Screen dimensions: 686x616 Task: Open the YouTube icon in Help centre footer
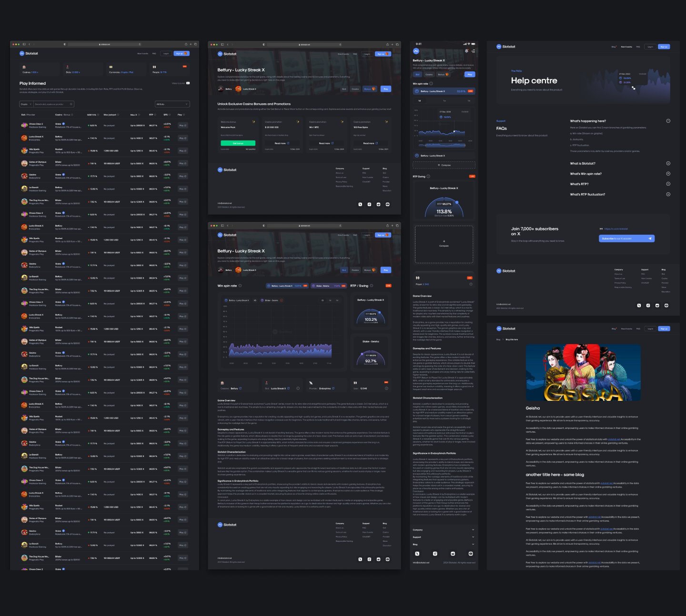(666, 305)
